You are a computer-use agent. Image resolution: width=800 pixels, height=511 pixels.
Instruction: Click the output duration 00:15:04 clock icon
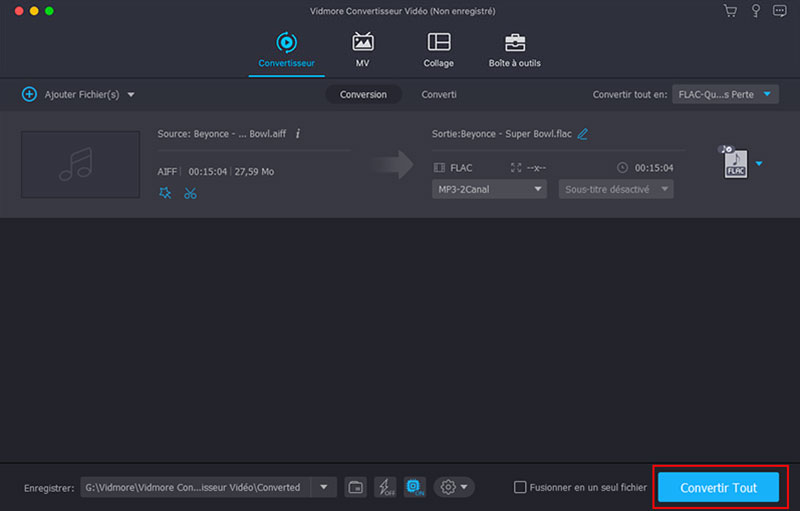622,168
